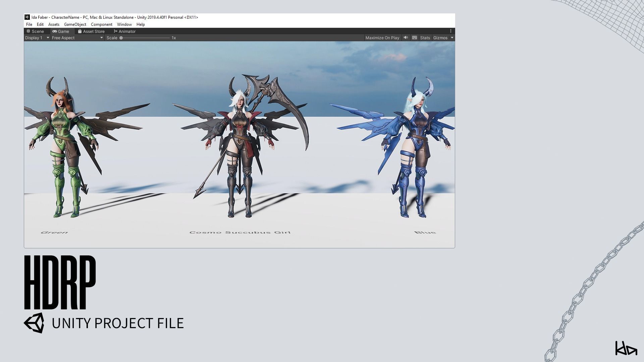Screen dimensions: 644x362
Task: Click the Scale slider handle
Action: (121, 38)
